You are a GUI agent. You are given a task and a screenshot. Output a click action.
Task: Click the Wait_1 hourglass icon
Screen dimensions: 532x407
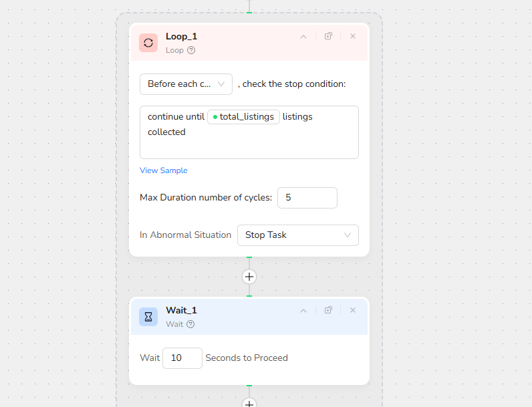click(148, 317)
